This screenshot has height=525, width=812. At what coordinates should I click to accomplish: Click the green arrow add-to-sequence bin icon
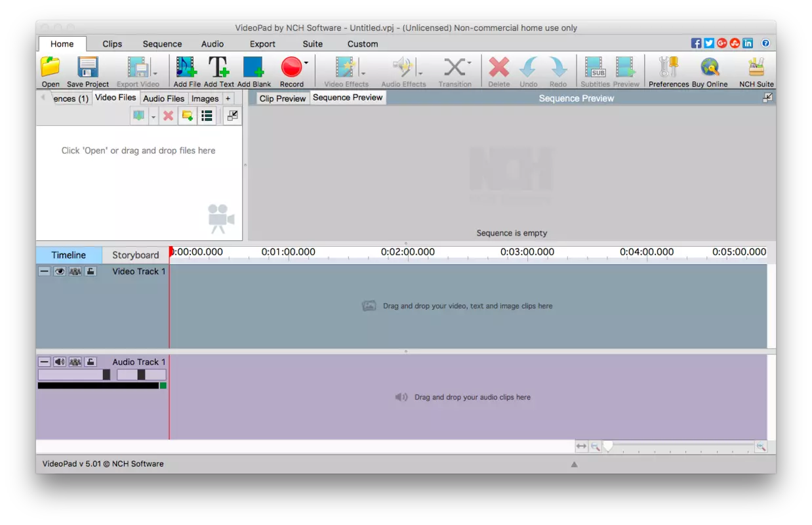pyautogui.click(x=138, y=115)
